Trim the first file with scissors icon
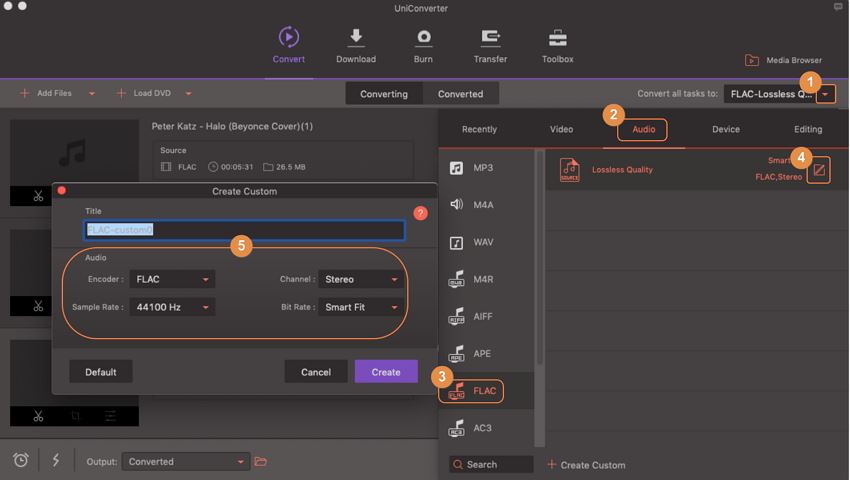This screenshot has width=850, height=480. [38, 196]
